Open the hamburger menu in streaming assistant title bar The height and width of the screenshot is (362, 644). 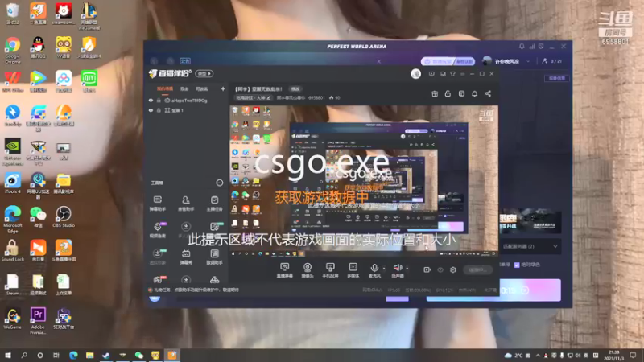462,74
